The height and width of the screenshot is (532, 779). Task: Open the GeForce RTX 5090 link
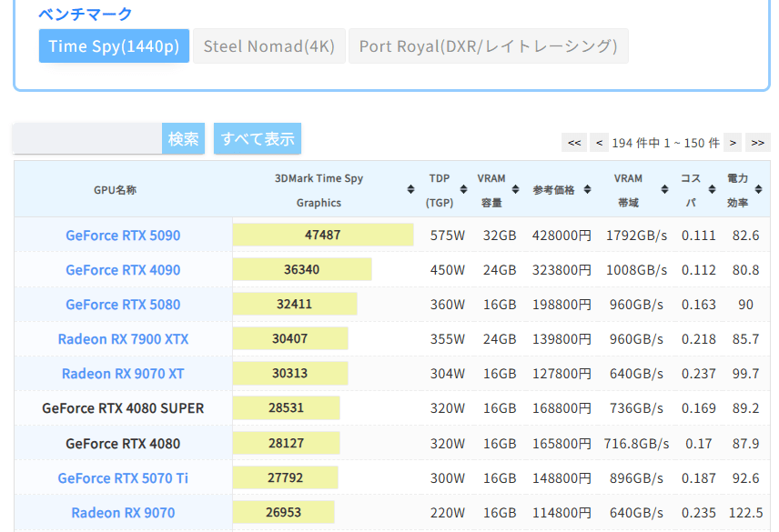123,236
